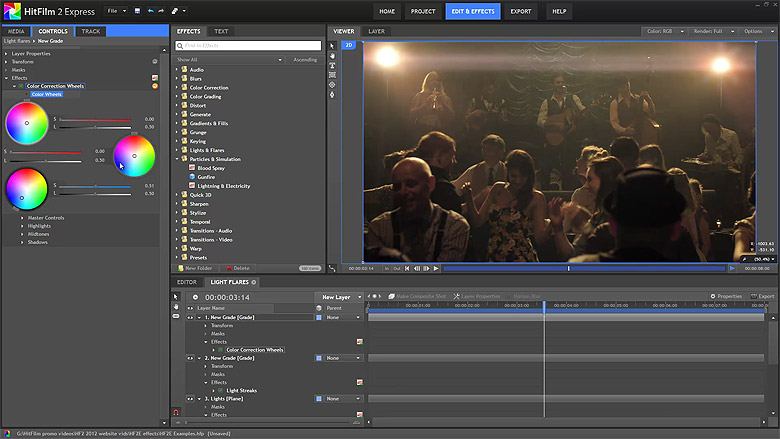Click the Delete button in Effects panel
The image size is (780, 439).
(x=238, y=268)
